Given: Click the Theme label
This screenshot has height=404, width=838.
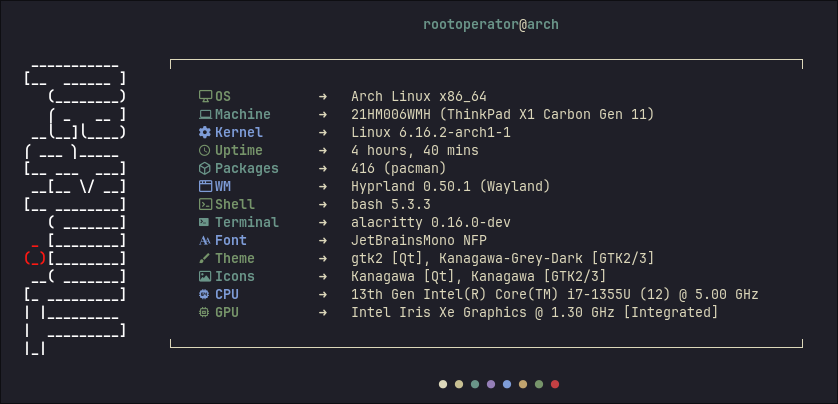Looking at the screenshot, I should tap(235, 258).
